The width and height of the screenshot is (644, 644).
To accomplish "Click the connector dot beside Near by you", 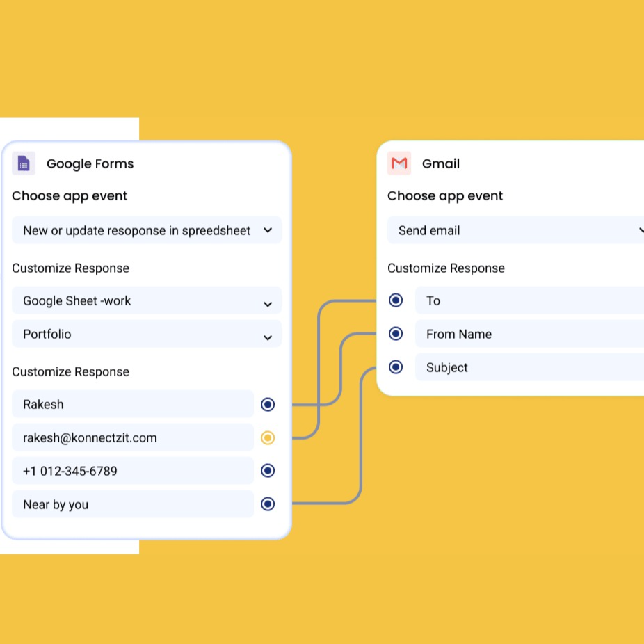I will click(x=268, y=504).
